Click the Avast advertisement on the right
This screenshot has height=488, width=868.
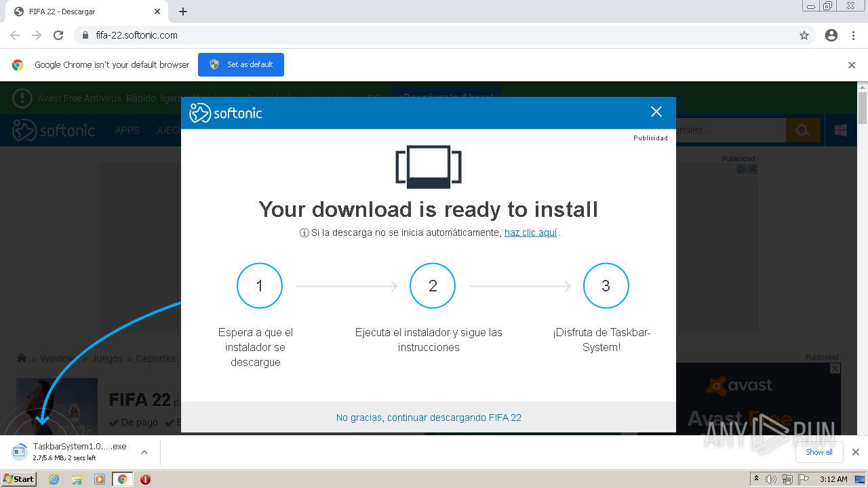click(x=758, y=399)
